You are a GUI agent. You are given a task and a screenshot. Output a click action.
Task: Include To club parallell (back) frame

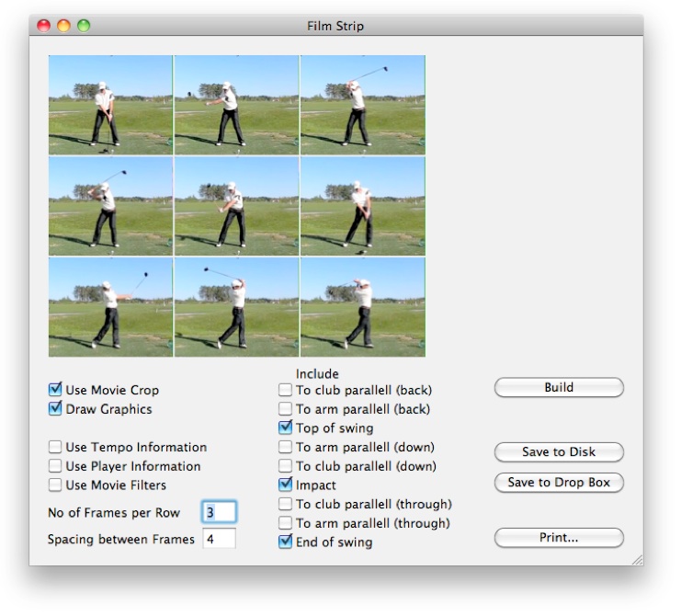[285, 390]
